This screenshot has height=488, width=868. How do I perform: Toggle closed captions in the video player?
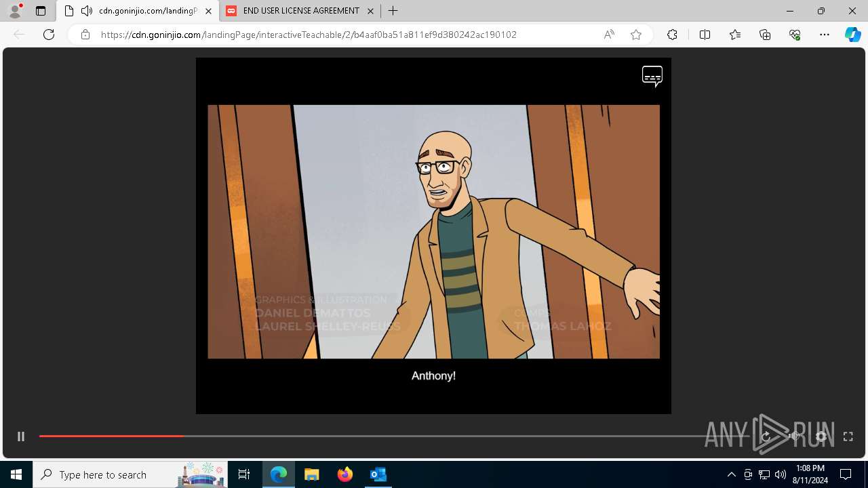click(x=652, y=77)
